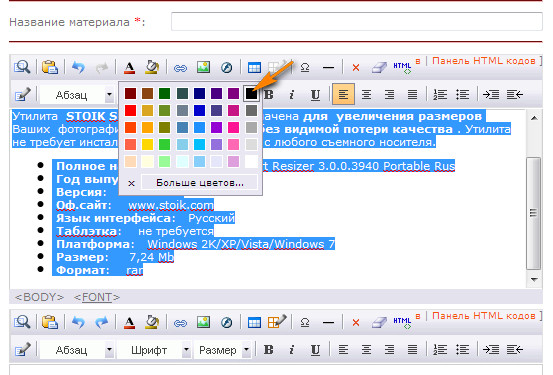This screenshot has width=553, height=375.
Task: Insert an image using upper editor's picture icon
Action: point(203,67)
